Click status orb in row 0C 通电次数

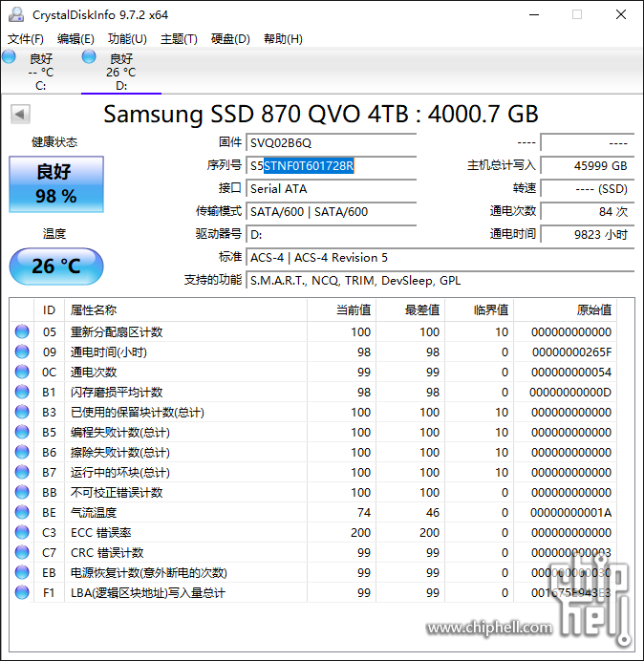pos(22,372)
